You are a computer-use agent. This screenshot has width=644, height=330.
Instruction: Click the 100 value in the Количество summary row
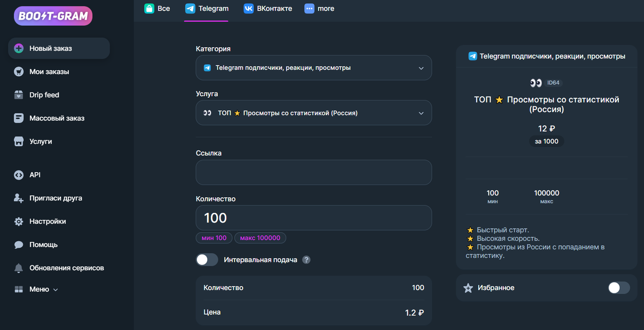coord(418,288)
